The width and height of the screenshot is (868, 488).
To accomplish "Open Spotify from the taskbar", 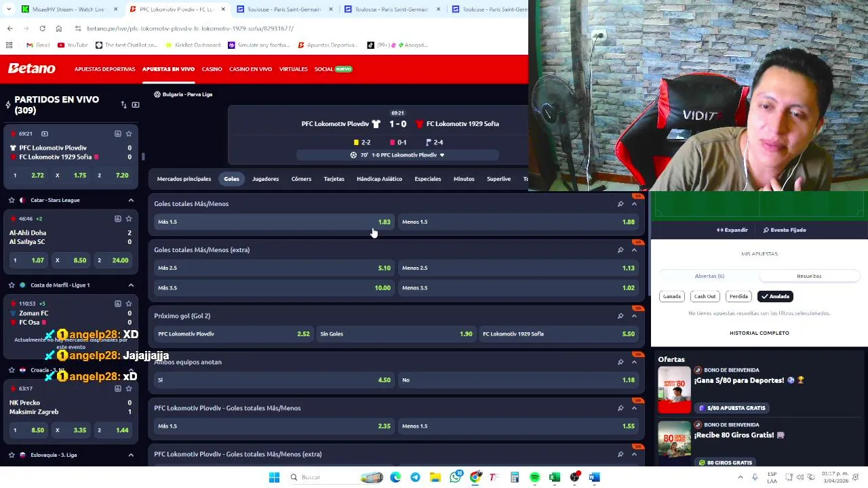I will coord(534,477).
